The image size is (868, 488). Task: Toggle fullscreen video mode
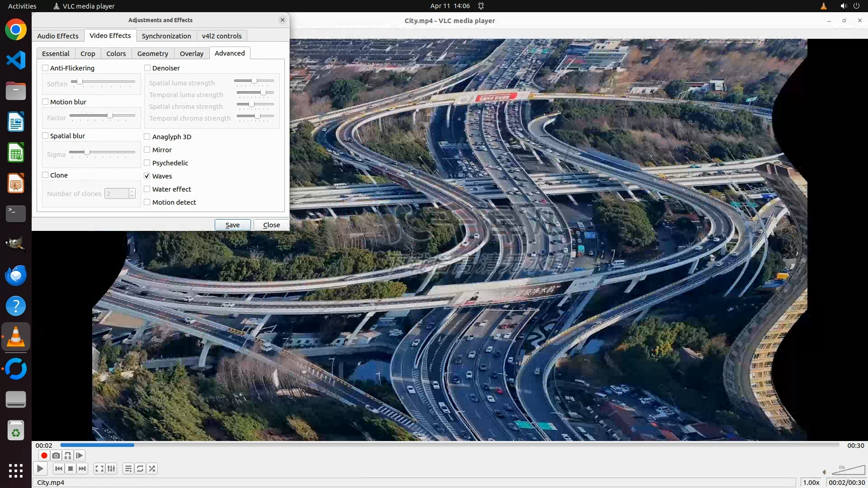pyautogui.click(x=99, y=469)
